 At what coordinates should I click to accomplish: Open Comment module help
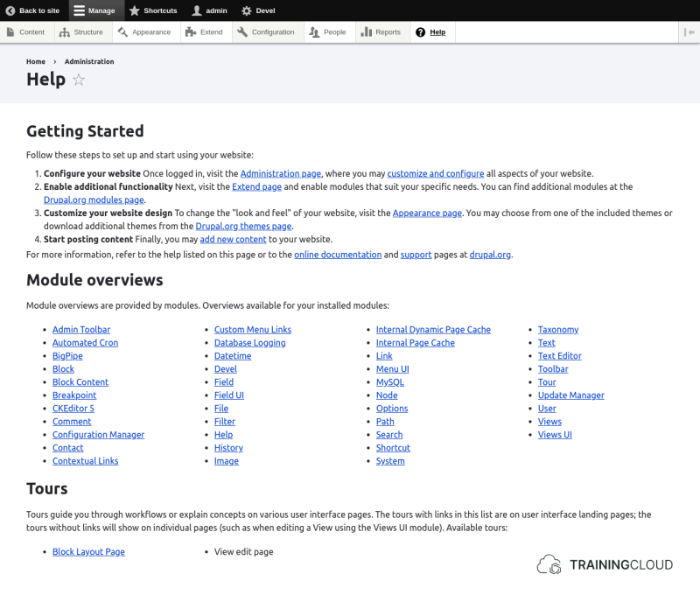click(x=72, y=422)
